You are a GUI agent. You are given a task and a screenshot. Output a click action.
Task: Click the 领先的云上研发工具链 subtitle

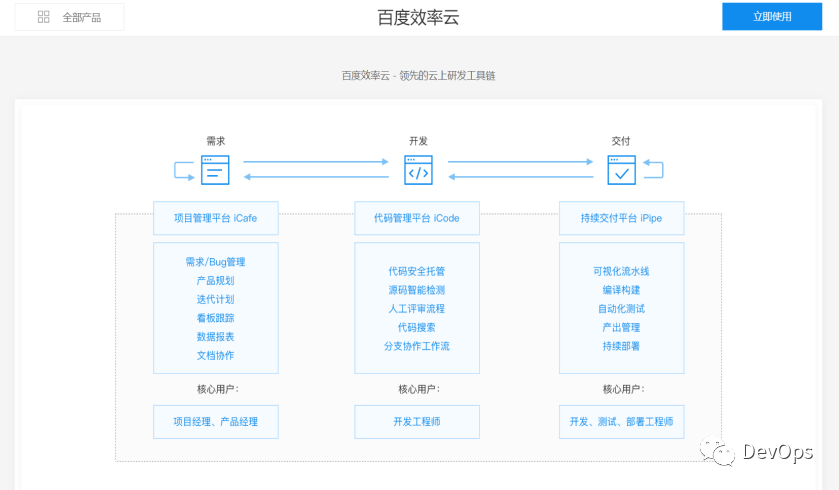[x=447, y=76]
